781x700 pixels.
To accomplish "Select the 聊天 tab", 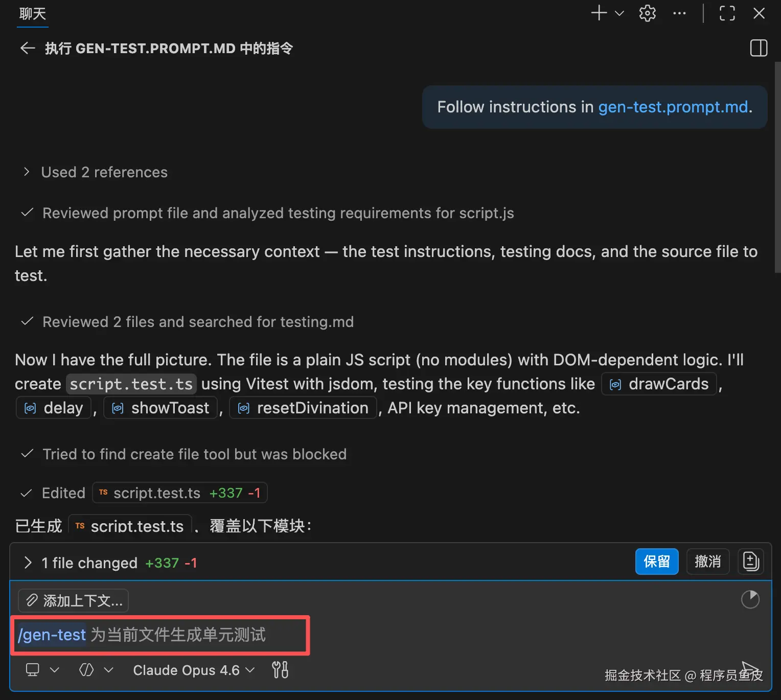I will click(x=33, y=14).
